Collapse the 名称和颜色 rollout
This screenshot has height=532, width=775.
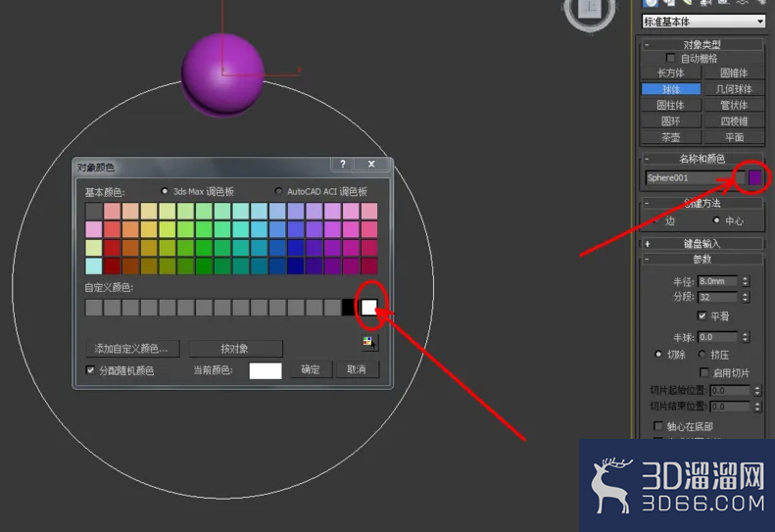(x=702, y=159)
